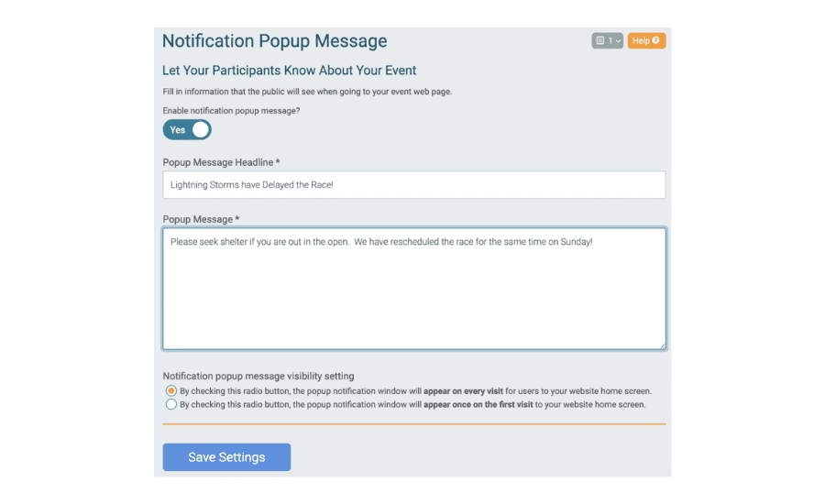The height and width of the screenshot is (504, 825).
Task: Select the appear once on first visit radio
Action: 171,404
